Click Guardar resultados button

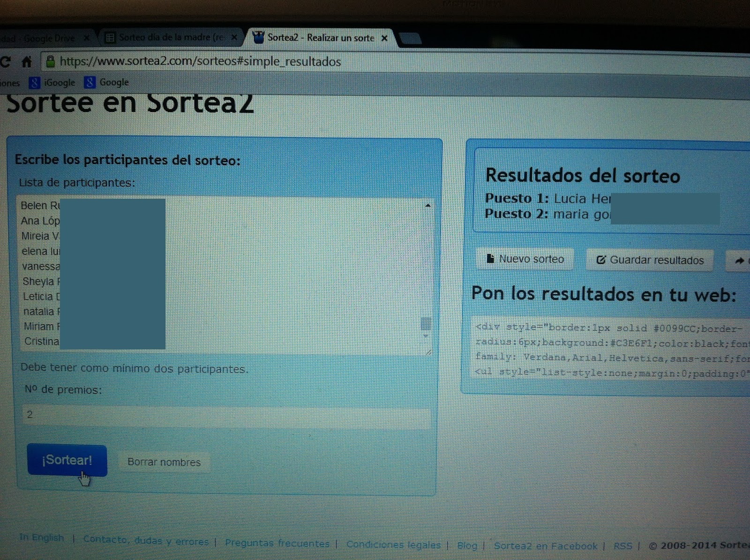pos(650,260)
